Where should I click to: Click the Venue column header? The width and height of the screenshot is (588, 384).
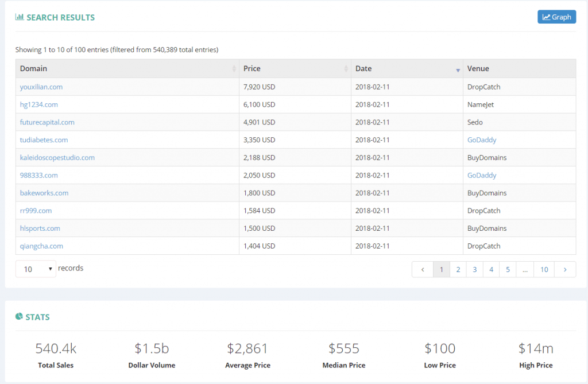(519, 69)
